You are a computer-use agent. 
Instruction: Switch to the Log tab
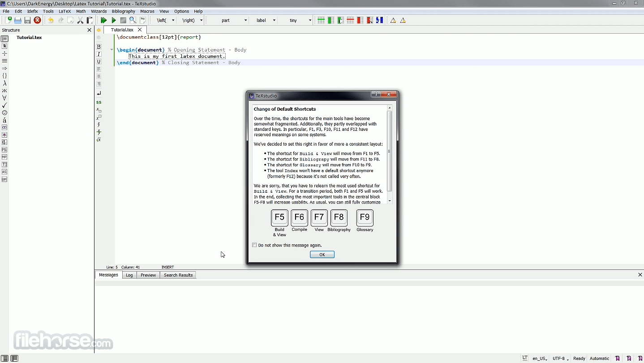pyautogui.click(x=129, y=275)
